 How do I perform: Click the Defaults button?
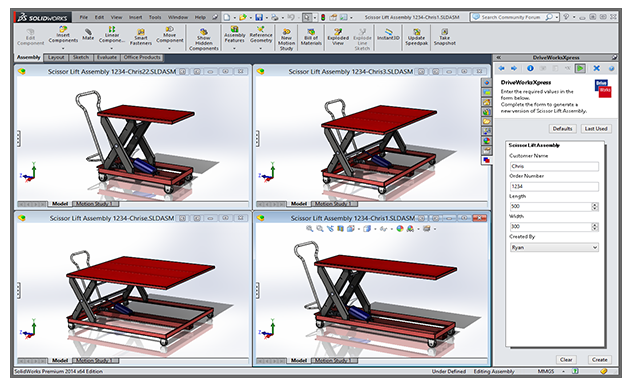pyautogui.click(x=562, y=129)
